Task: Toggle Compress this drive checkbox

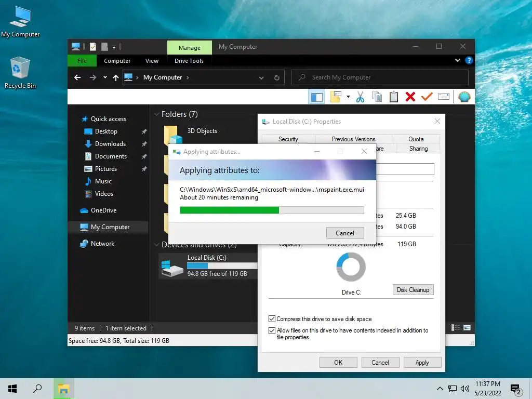Action: click(x=272, y=319)
